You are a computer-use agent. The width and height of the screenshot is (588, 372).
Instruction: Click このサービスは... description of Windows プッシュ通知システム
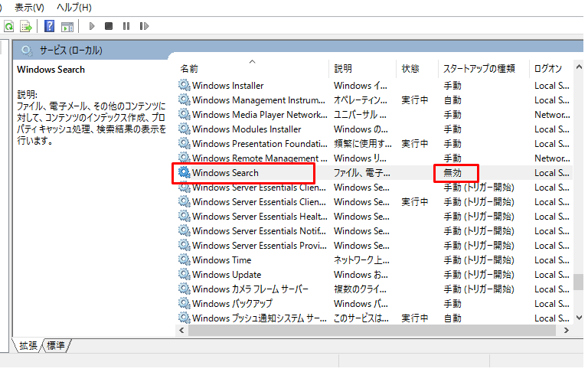tap(361, 318)
